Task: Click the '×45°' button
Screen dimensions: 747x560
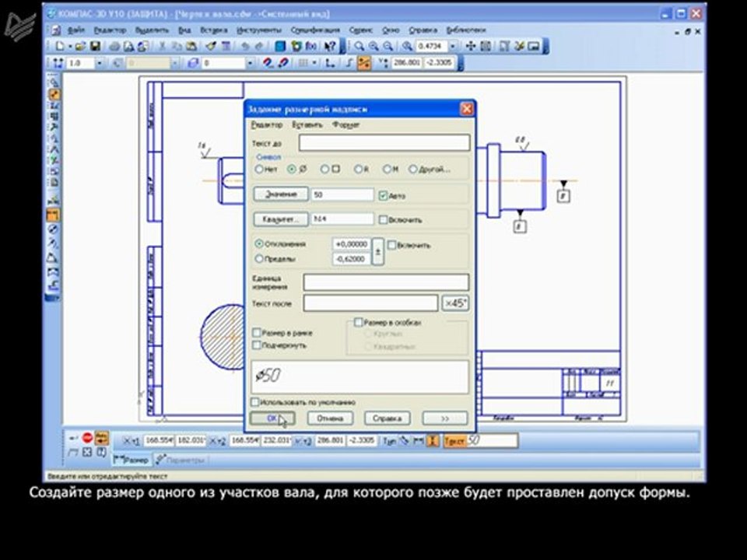Action: 455,303
